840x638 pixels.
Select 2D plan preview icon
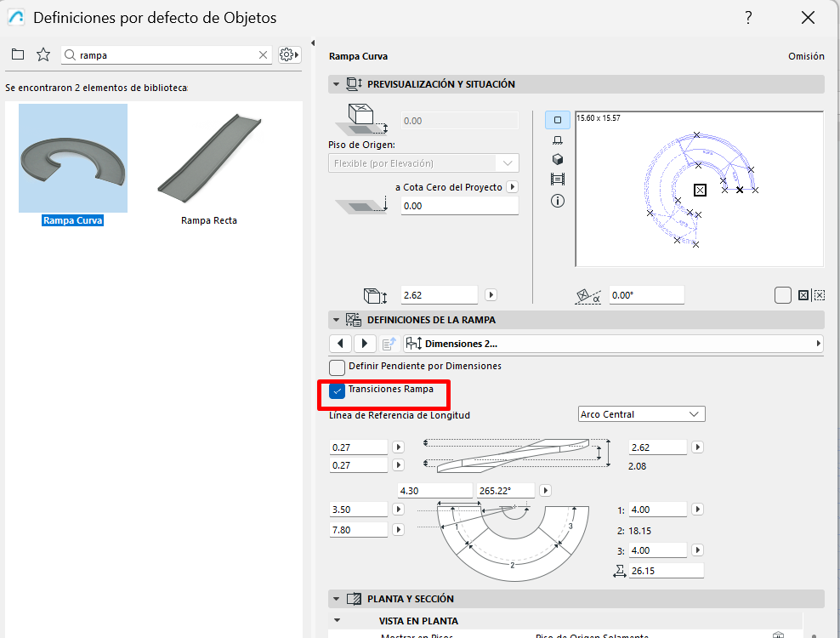point(558,120)
